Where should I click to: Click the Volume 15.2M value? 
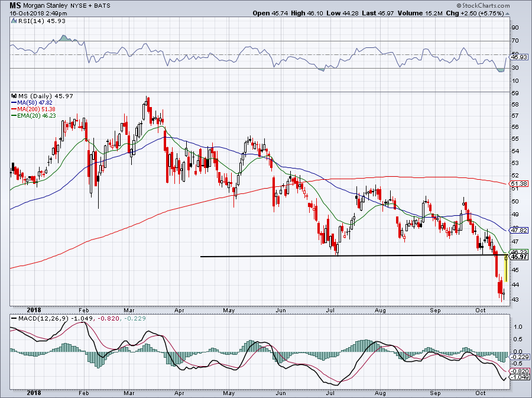[x=420, y=13]
